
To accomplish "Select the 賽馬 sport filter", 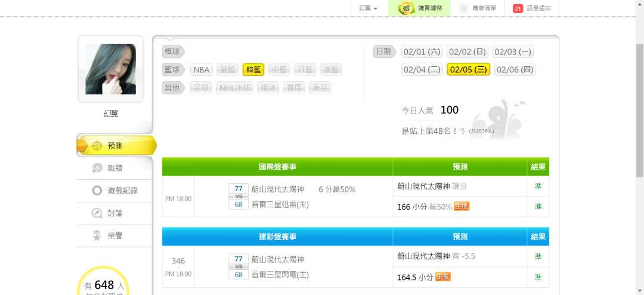I will coord(294,88).
